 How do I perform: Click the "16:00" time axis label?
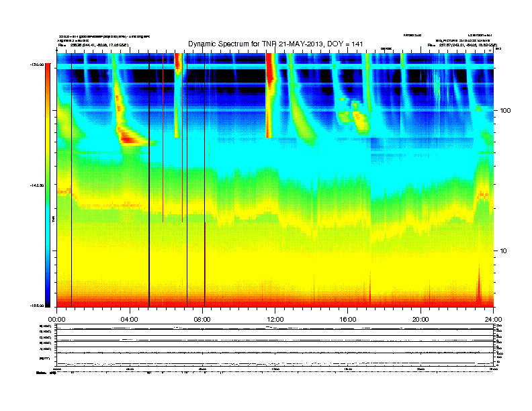coord(348,320)
